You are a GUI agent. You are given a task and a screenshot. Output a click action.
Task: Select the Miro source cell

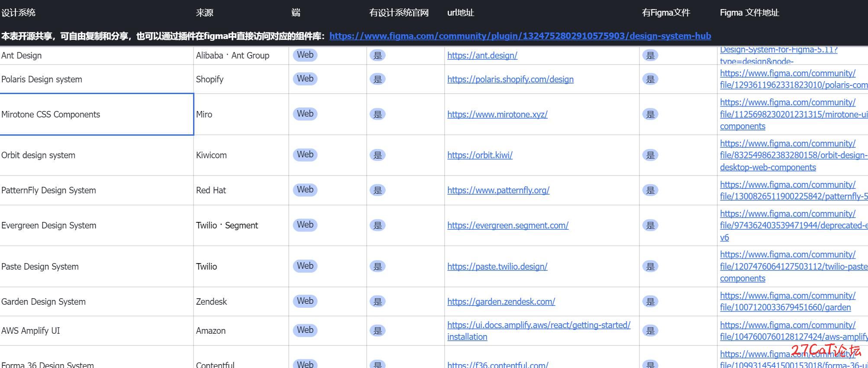(241, 114)
